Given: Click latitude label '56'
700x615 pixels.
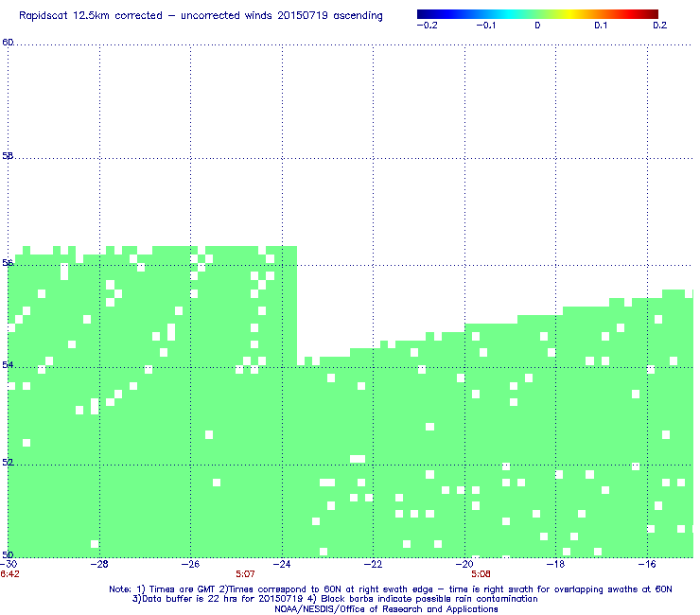Looking at the screenshot, I should 8,263.
